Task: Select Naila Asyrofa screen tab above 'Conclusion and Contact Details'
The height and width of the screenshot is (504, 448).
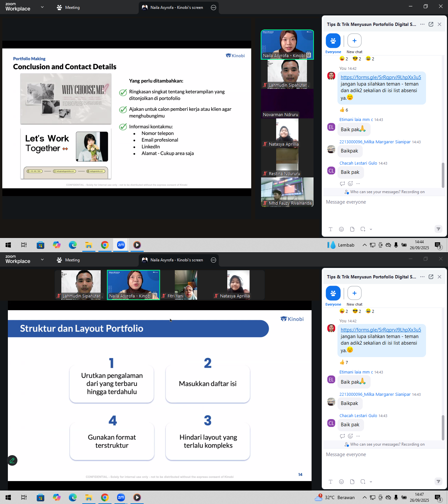Action: [x=176, y=8]
